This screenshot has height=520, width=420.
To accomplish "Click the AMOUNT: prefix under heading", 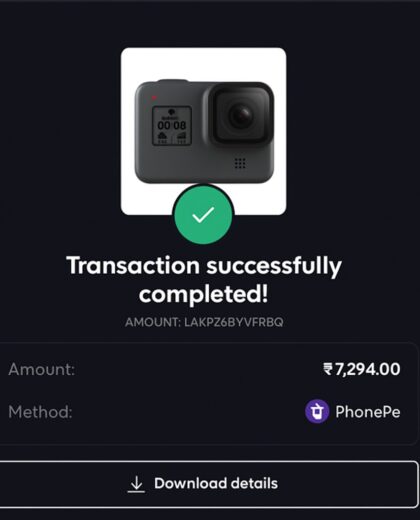I will click(153, 322).
